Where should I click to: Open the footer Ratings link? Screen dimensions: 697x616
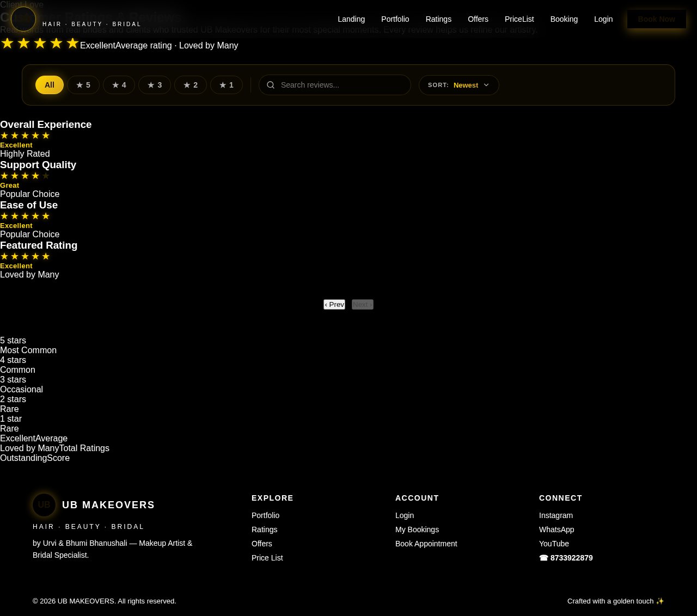pyautogui.click(x=264, y=529)
